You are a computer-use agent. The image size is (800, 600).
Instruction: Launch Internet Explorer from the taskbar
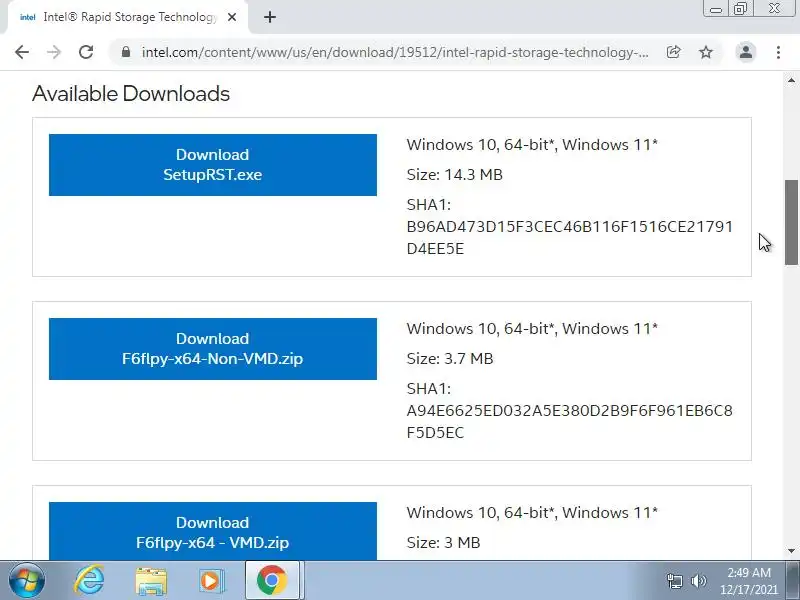[89, 580]
